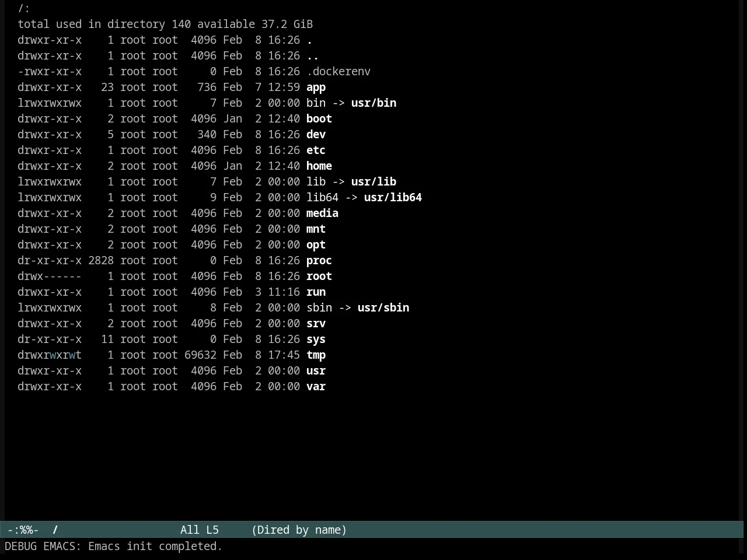The image size is (747, 560).
Task: Open the home directory
Action: pyautogui.click(x=319, y=166)
